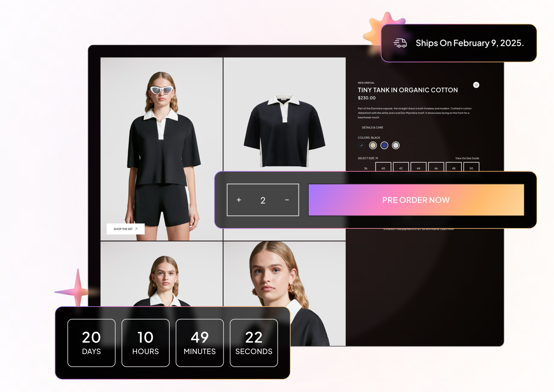This screenshot has width=554, height=392.
Task: Open View the Size Guide link
Action: click(x=467, y=158)
